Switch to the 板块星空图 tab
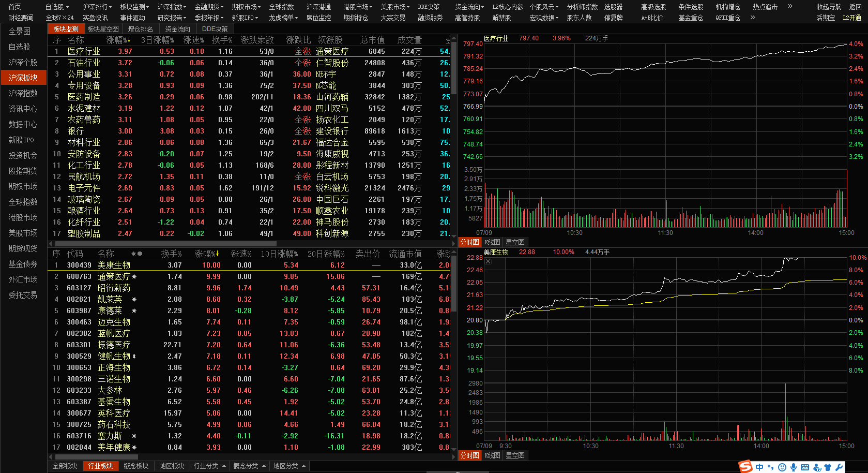Screen dimensions: 868x473 point(103,29)
